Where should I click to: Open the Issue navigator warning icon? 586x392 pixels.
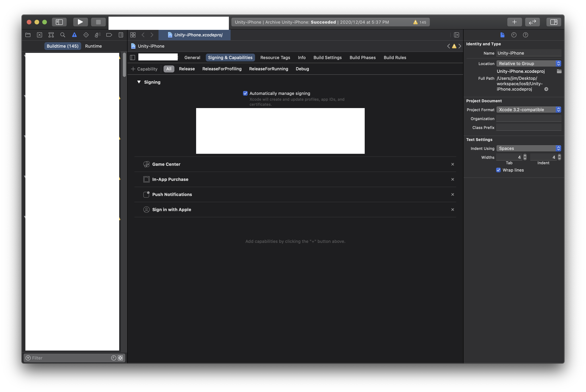pyautogui.click(x=74, y=35)
